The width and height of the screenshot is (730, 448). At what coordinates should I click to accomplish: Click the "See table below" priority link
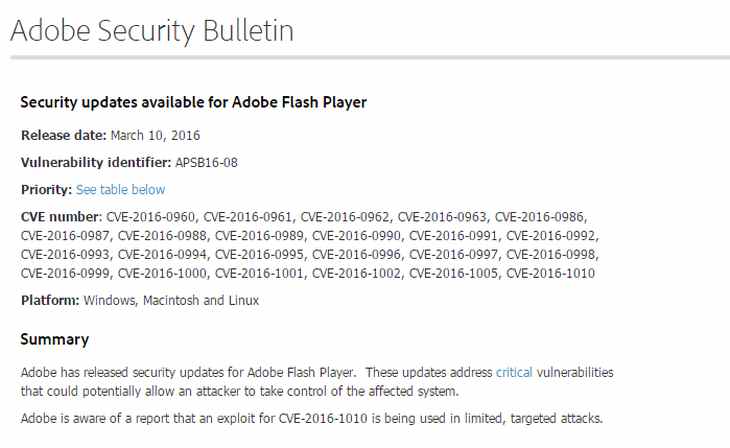point(121,189)
